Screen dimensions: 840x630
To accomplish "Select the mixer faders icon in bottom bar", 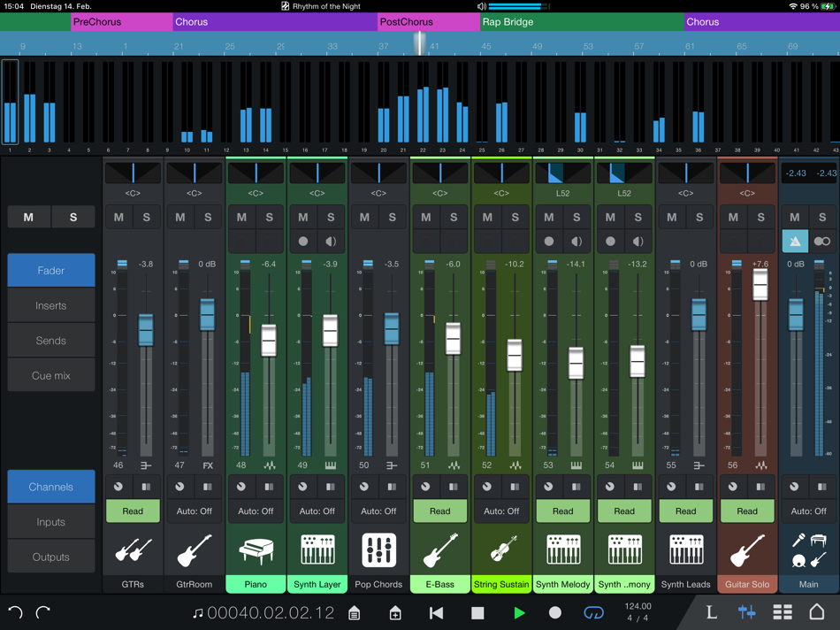I will tap(745, 611).
